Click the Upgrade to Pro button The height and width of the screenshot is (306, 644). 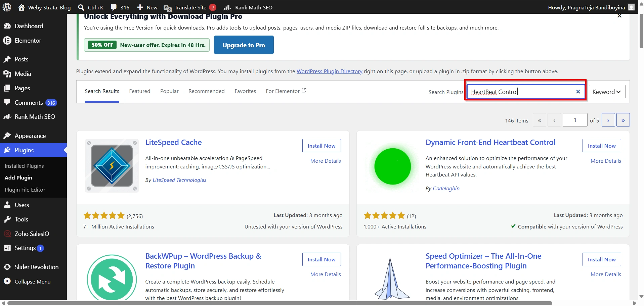pos(244,45)
